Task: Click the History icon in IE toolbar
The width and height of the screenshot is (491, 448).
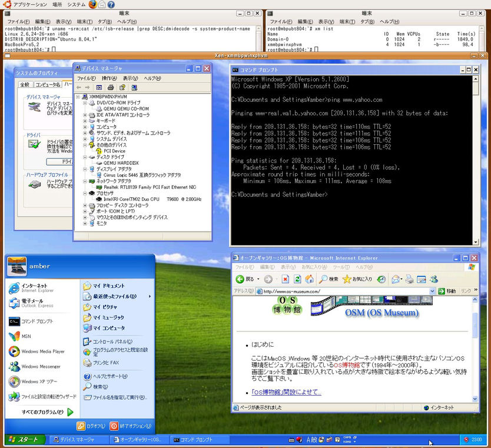Action: tap(381, 279)
